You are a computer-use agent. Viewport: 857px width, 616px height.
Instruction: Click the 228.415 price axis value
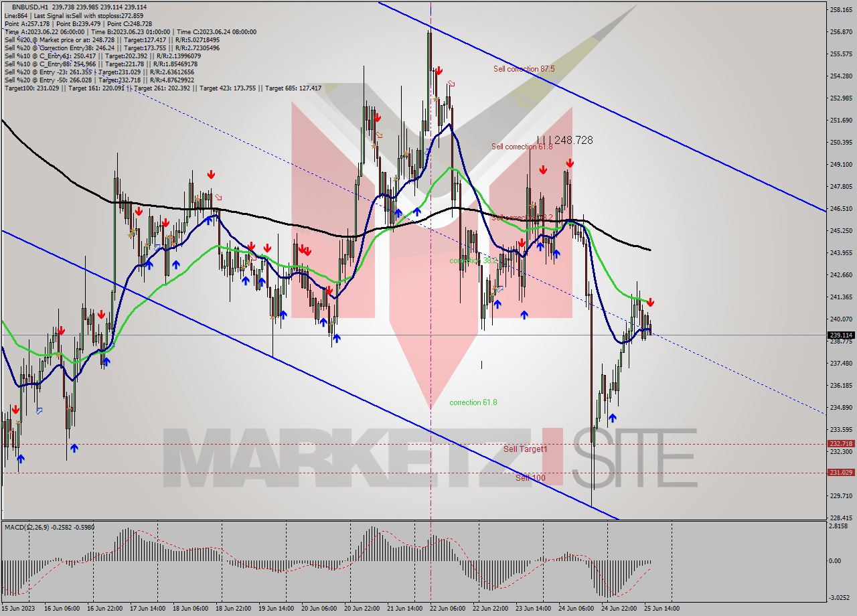[841, 518]
